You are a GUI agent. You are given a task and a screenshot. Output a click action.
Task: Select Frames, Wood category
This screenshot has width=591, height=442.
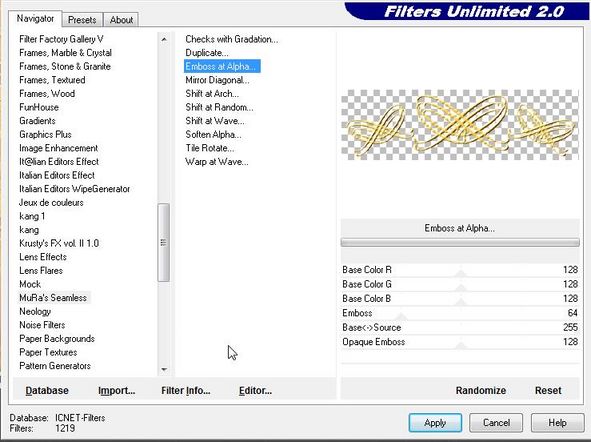(x=47, y=93)
